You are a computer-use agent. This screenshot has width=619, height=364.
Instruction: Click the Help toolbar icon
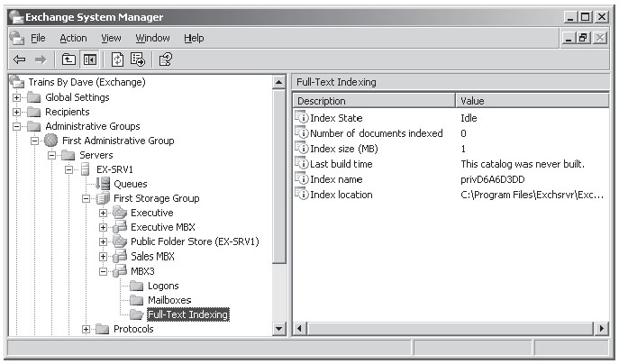(x=166, y=60)
